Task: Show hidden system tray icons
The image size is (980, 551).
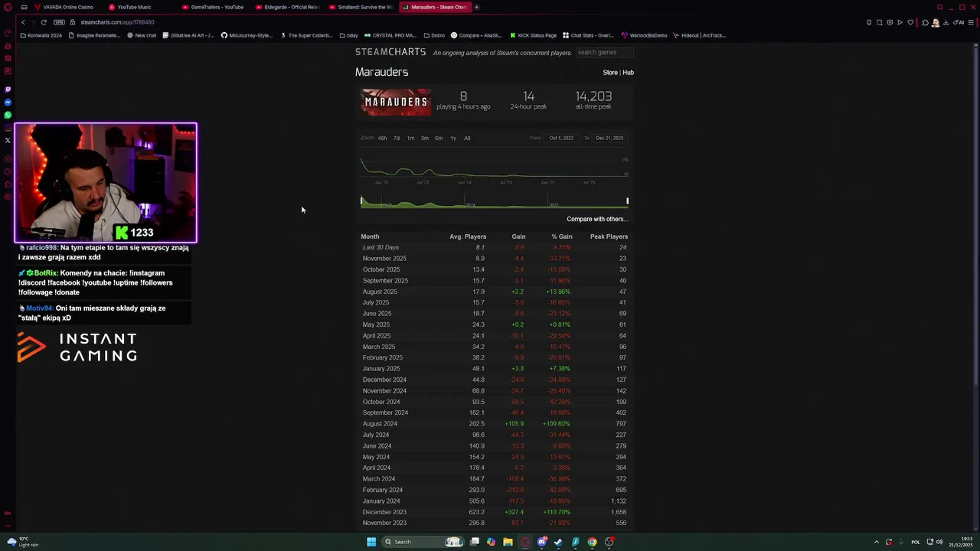Action: 877,542
